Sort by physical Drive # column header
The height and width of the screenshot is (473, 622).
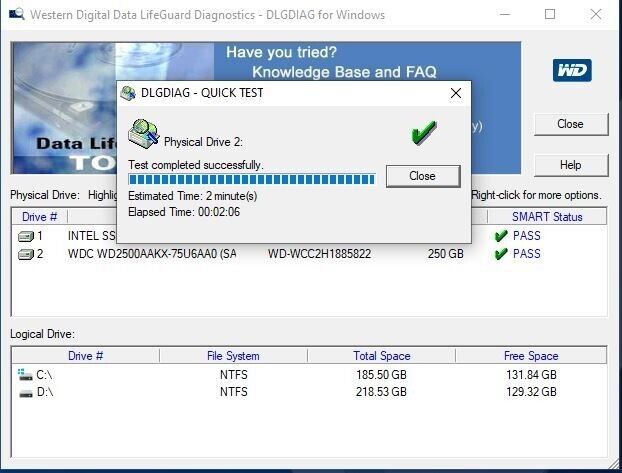coord(40,217)
